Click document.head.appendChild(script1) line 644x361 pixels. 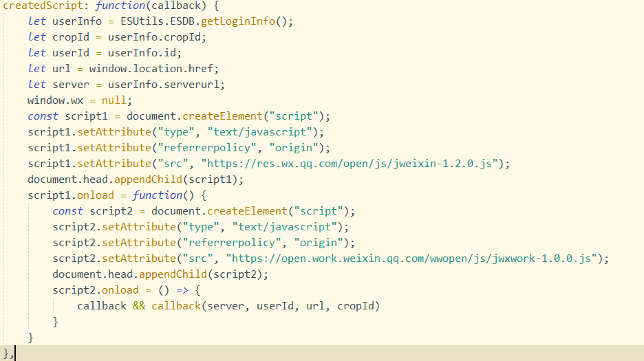136,179
